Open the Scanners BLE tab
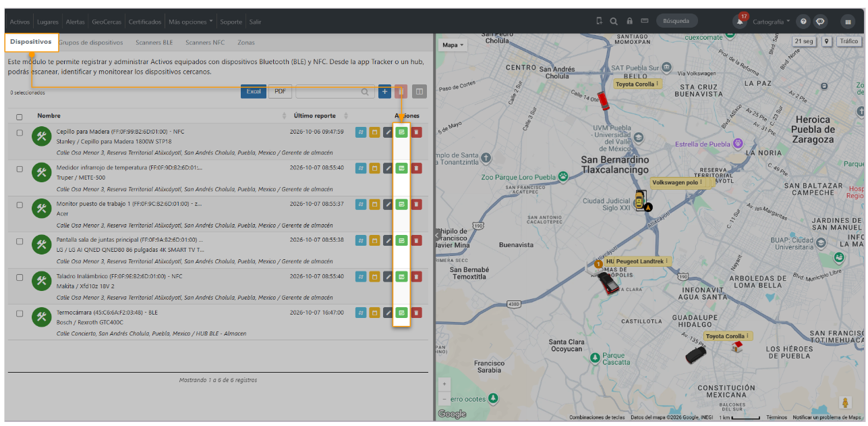This screenshot has height=426, width=868. click(154, 43)
